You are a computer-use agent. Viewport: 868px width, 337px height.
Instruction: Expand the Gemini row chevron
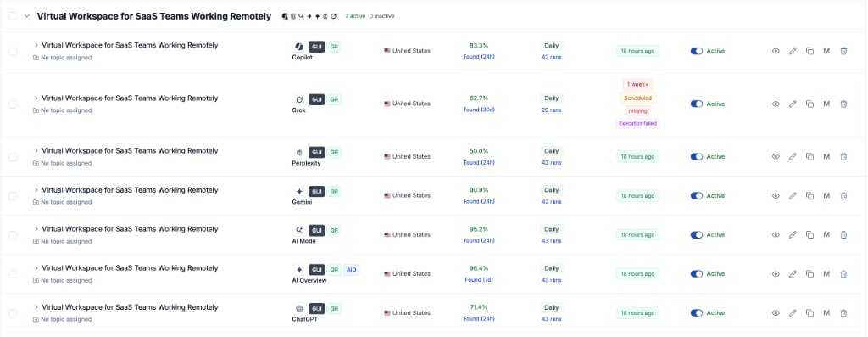pos(36,189)
